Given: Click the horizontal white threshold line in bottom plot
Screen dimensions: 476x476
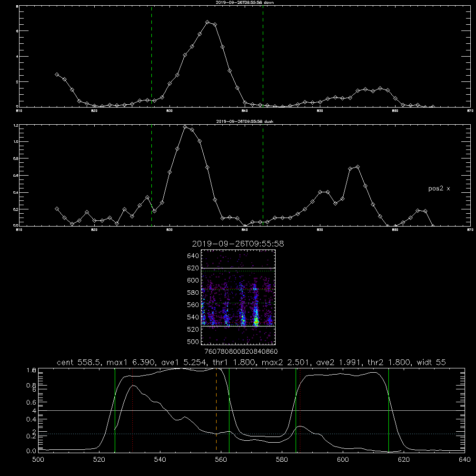Looking at the screenshot, I should 251,410.
